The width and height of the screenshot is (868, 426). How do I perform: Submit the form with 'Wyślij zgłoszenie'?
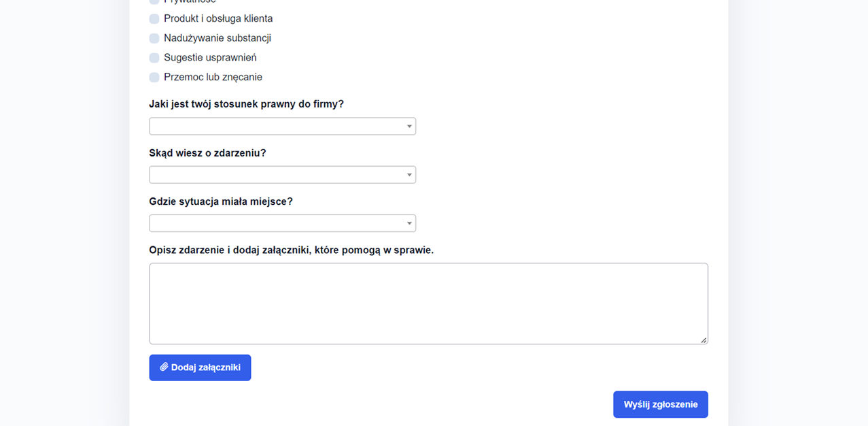click(660, 404)
